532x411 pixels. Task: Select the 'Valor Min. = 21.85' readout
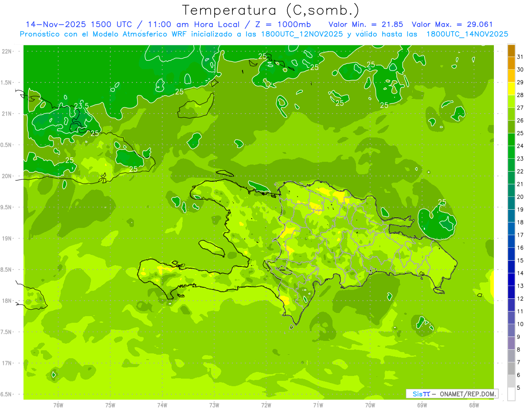366,24
